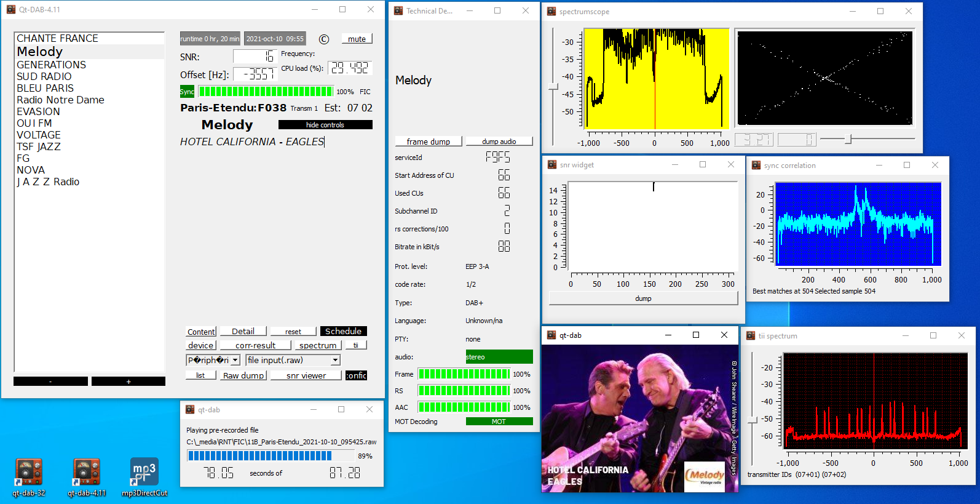Click dump audio in Technical Details
This screenshot has width=980, height=504.
(499, 142)
